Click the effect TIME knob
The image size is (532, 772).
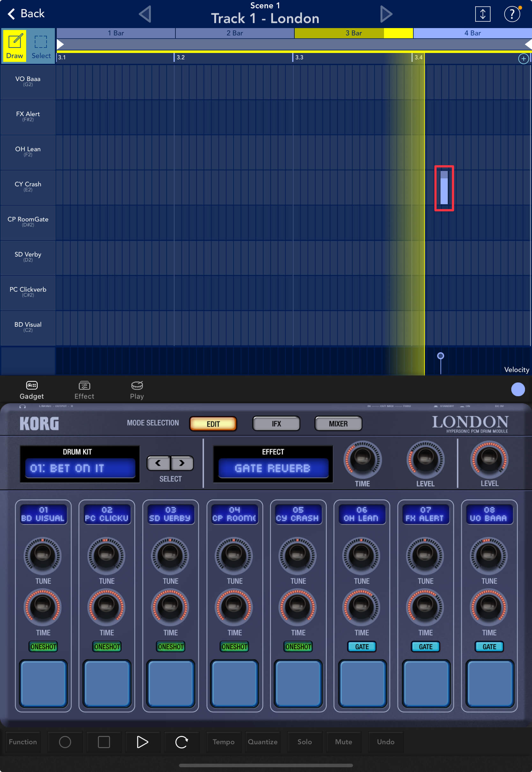click(362, 459)
